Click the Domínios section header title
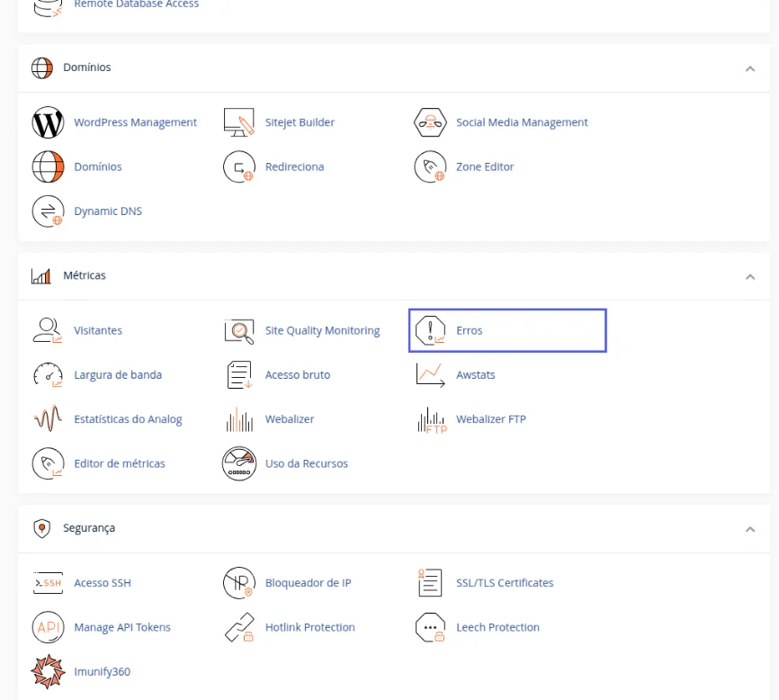 pos(87,67)
